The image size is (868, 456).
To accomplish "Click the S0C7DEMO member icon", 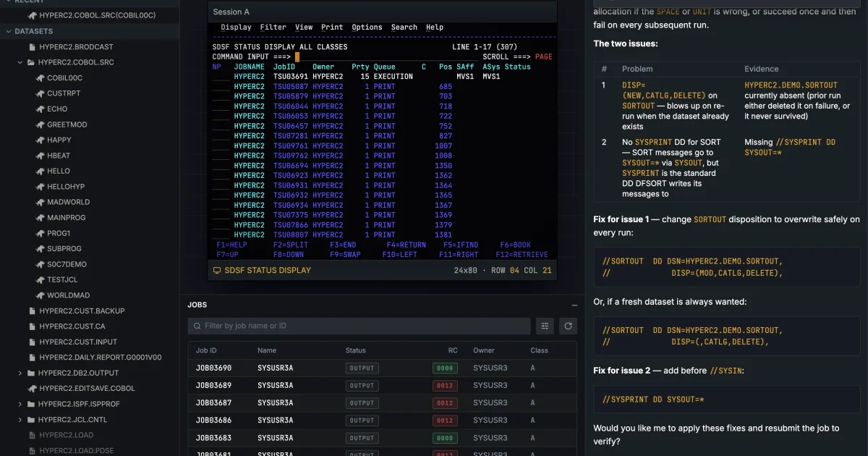I will tap(41, 264).
